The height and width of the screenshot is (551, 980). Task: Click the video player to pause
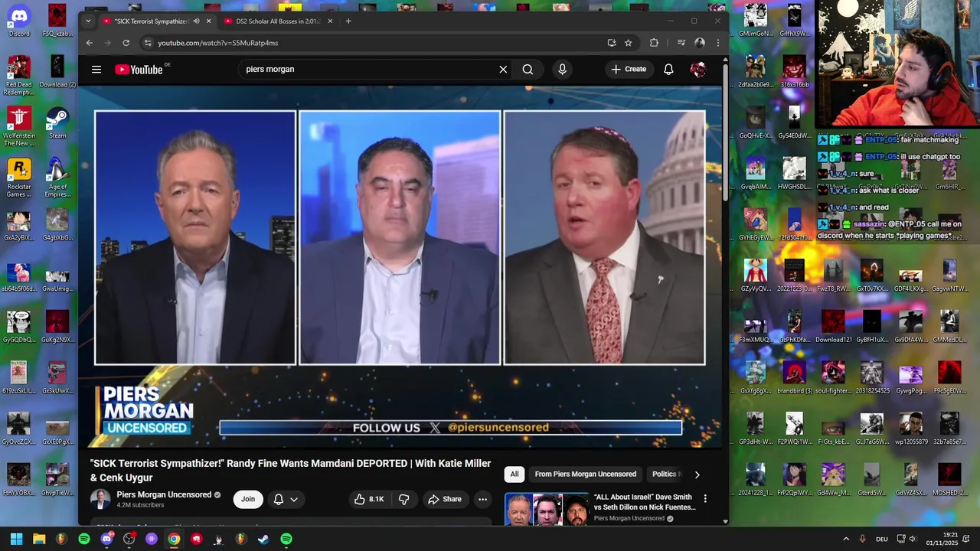click(x=400, y=266)
